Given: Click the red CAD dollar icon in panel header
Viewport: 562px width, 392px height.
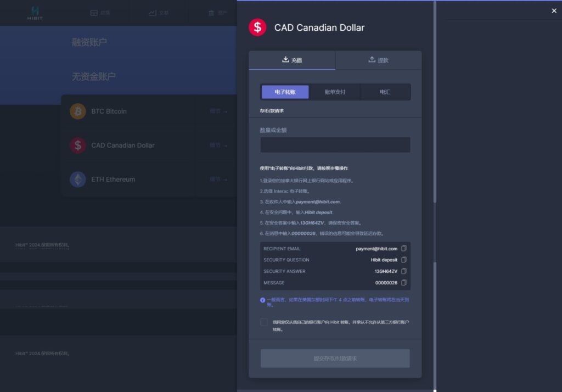Looking at the screenshot, I should click(257, 27).
